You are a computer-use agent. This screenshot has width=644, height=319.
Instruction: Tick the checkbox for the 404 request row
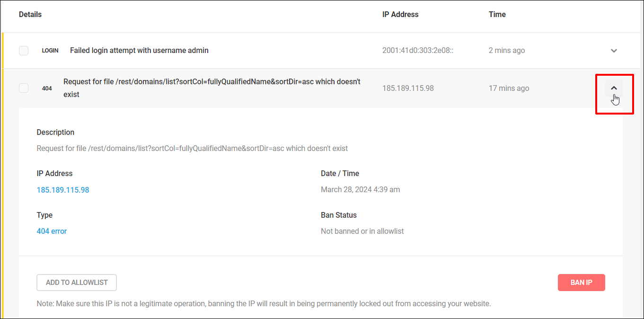24,88
